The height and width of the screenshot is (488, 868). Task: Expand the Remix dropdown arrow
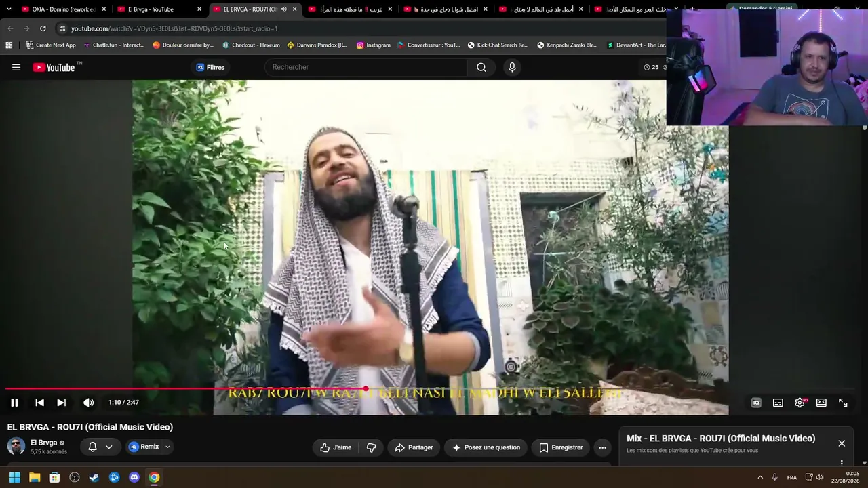167,447
